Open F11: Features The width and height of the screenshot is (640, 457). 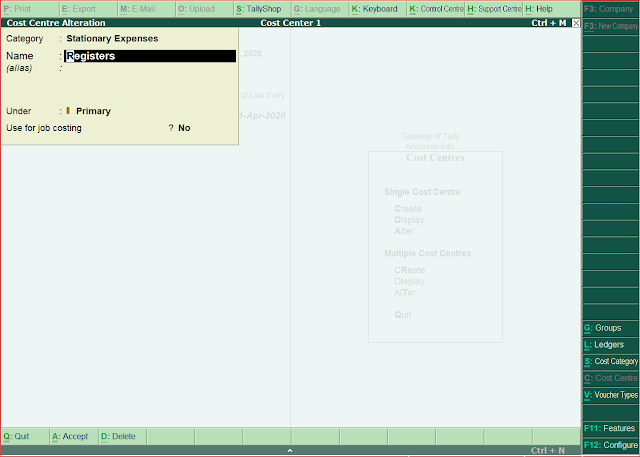click(611, 428)
